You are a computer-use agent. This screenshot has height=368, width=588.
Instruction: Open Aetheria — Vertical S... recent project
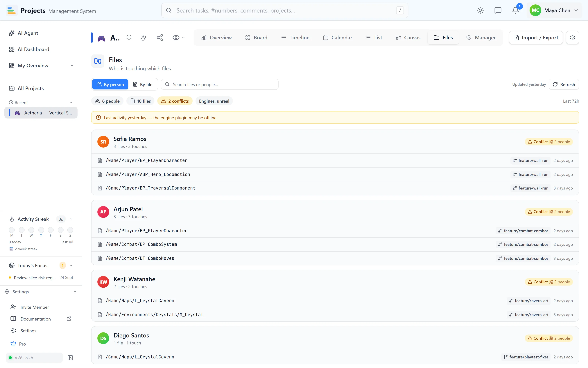41,113
